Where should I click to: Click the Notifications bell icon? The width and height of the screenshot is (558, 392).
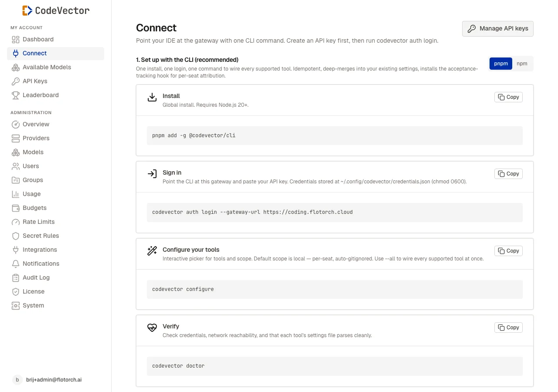(16, 264)
